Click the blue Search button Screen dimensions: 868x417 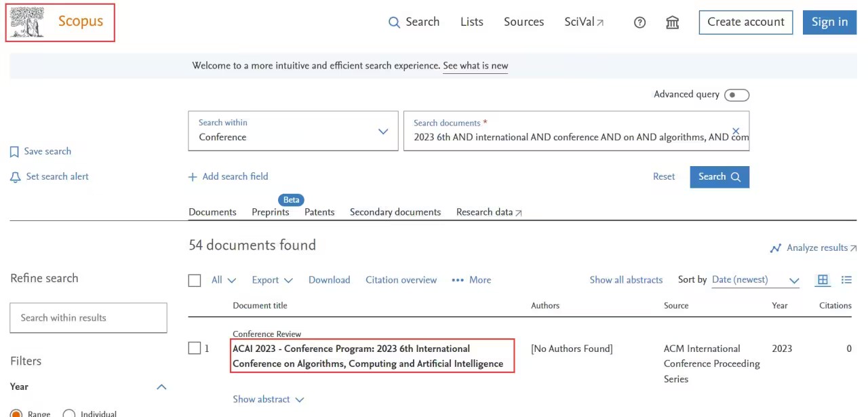tap(719, 176)
